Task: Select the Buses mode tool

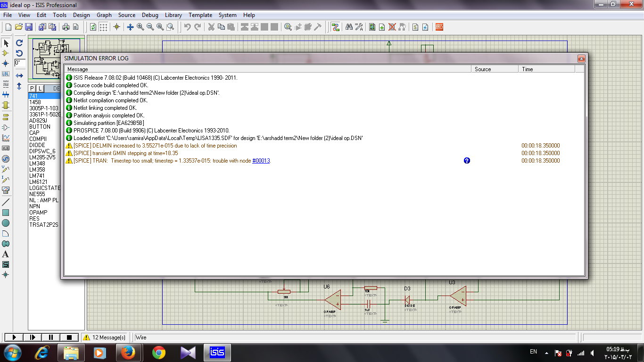Action: click(6, 95)
